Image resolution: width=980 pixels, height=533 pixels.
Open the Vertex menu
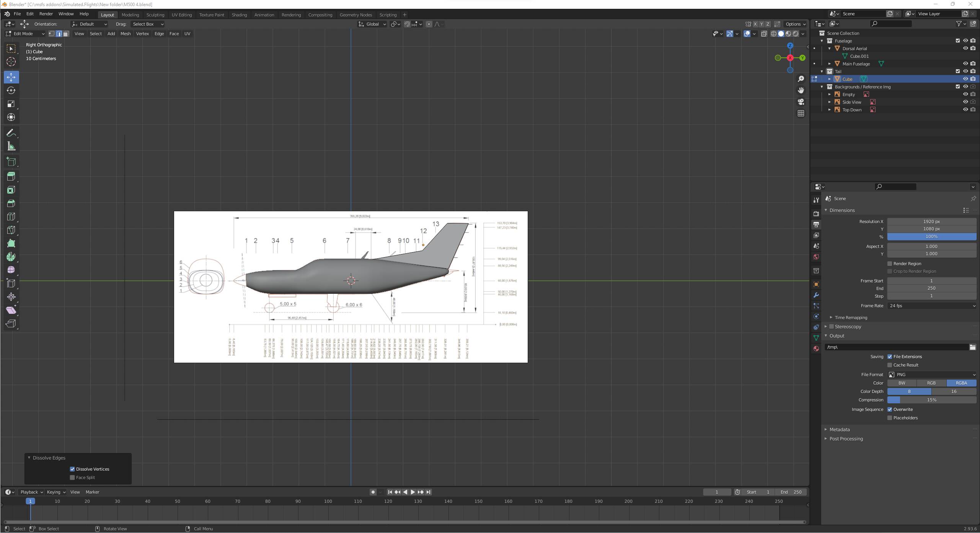pyautogui.click(x=142, y=34)
